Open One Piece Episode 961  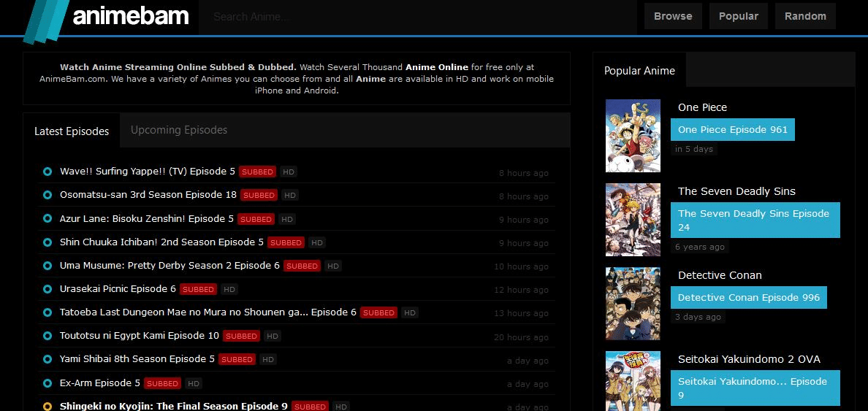tap(732, 129)
